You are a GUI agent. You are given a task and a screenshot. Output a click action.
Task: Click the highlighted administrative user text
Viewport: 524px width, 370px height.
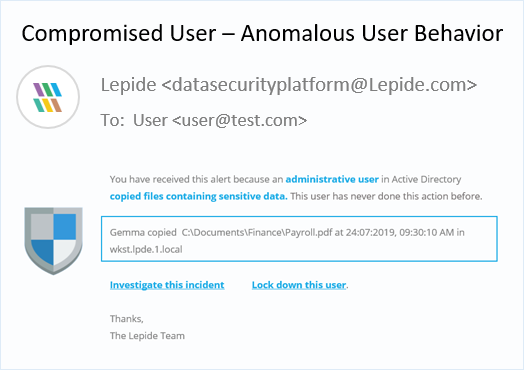[x=332, y=179]
